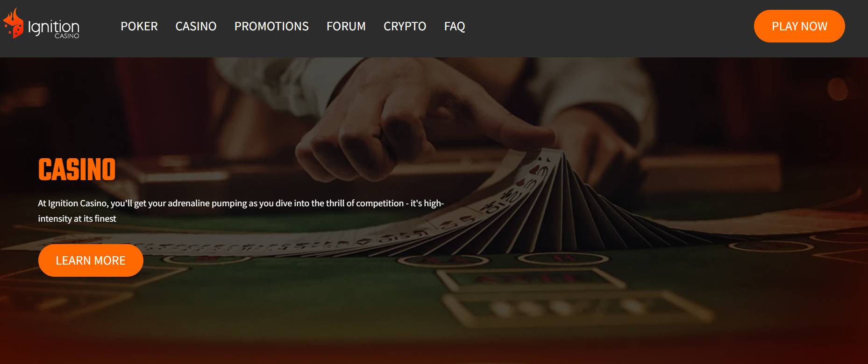Screen dimensions: 868x364
Task: Click the large orange CASINO heading
Action: tap(77, 169)
